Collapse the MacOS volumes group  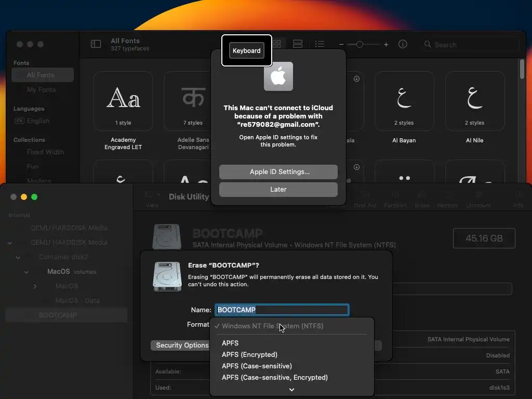point(26,272)
